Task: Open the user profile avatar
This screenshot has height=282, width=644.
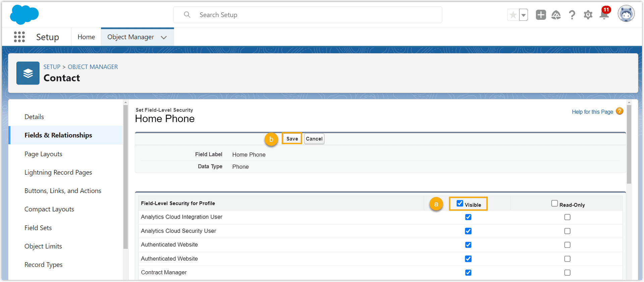Action: 626,14
